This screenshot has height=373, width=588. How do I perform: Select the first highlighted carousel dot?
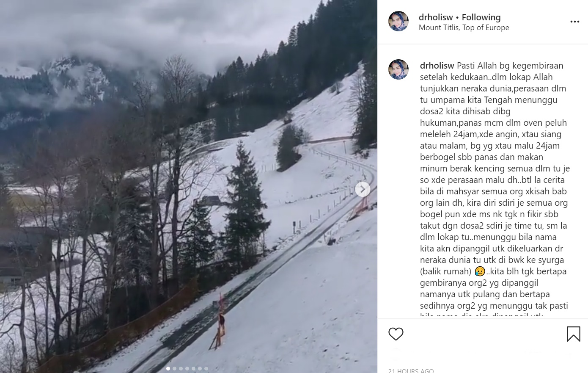pyautogui.click(x=168, y=368)
